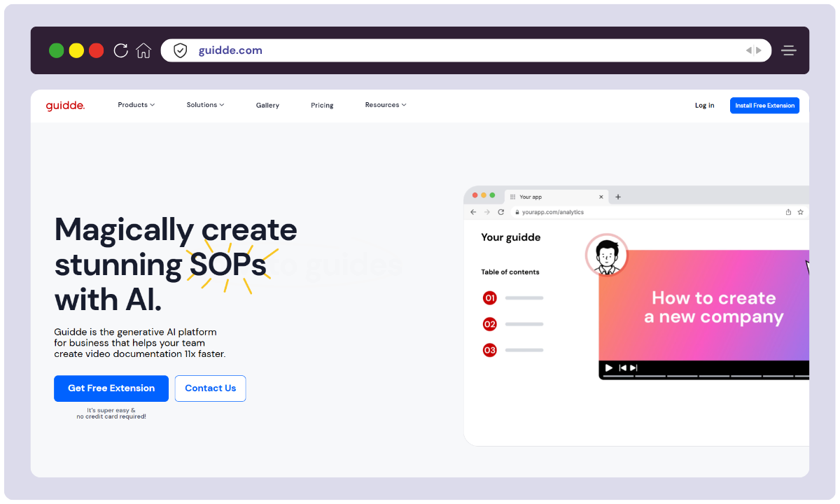The height and width of the screenshot is (504, 840).
Task: Select step 02 in table of contents
Action: [490, 324]
